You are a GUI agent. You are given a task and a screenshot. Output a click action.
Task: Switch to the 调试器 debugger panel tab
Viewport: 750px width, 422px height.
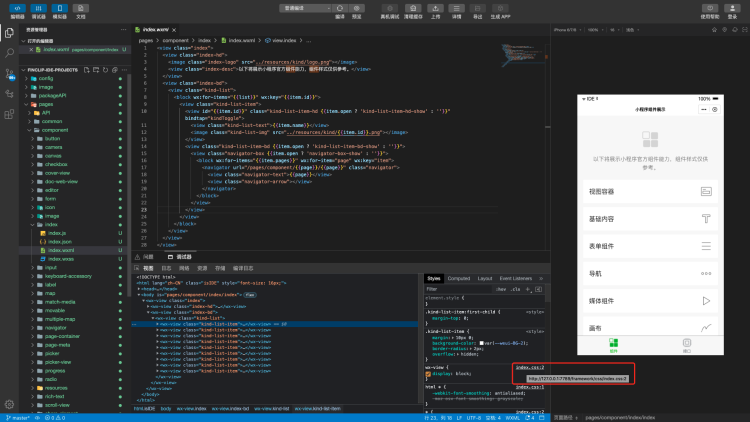(180, 257)
